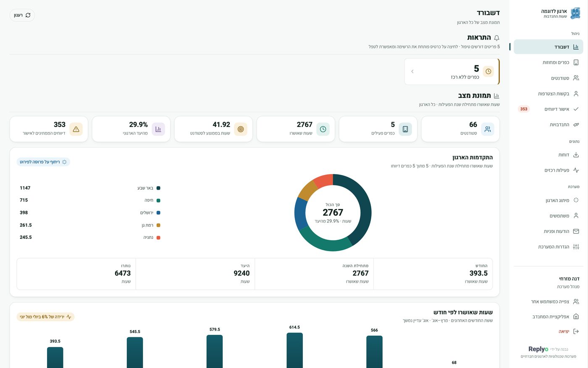
Task: Click the students icon on the 66 סטודנטים card
Action: [488, 129]
